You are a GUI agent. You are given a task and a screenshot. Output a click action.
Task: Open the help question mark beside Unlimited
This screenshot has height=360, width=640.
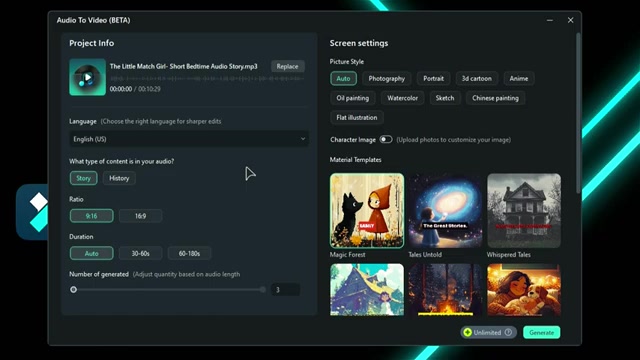point(508,332)
